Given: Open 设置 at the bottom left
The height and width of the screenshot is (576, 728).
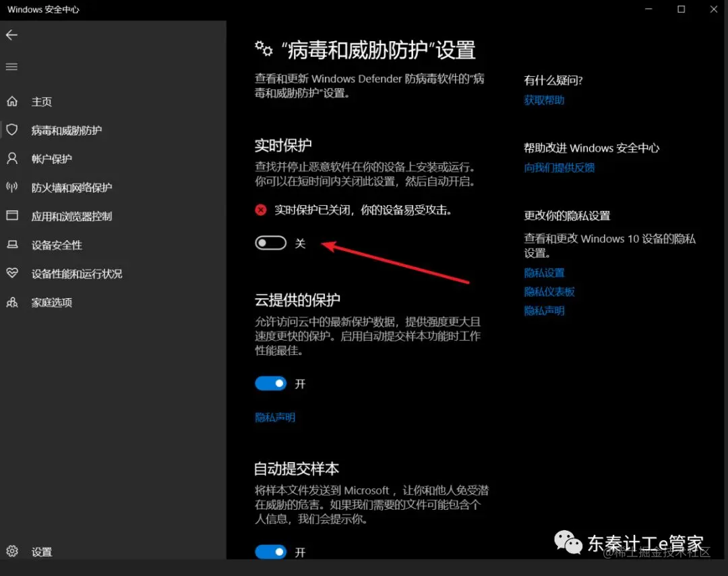Looking at the screenshot, I should coord(41,551).
